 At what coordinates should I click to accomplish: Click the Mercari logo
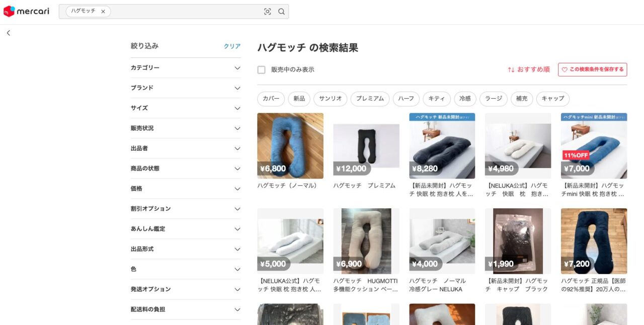point(26,11)
